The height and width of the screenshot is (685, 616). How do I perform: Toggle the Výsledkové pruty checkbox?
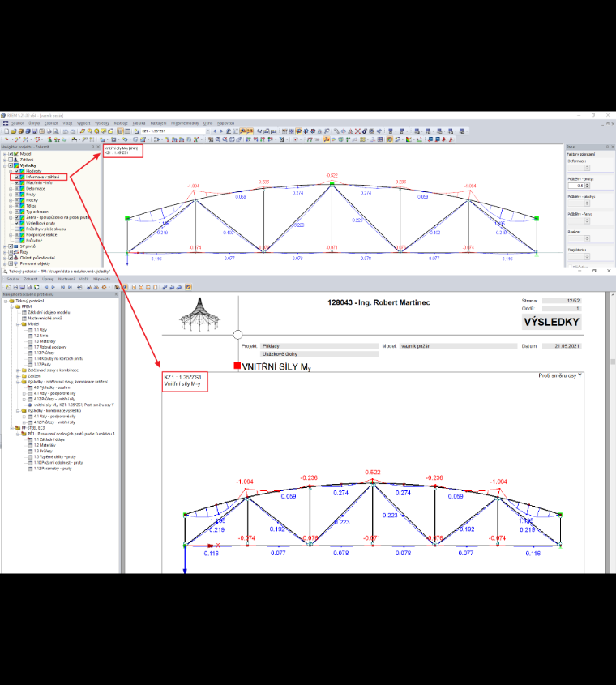click(16, 223)
